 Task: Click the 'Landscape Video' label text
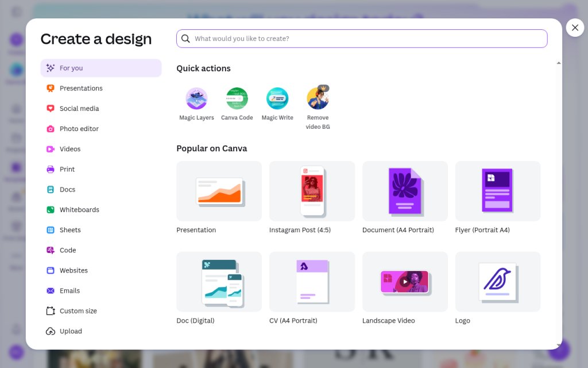tap(389, 321)
